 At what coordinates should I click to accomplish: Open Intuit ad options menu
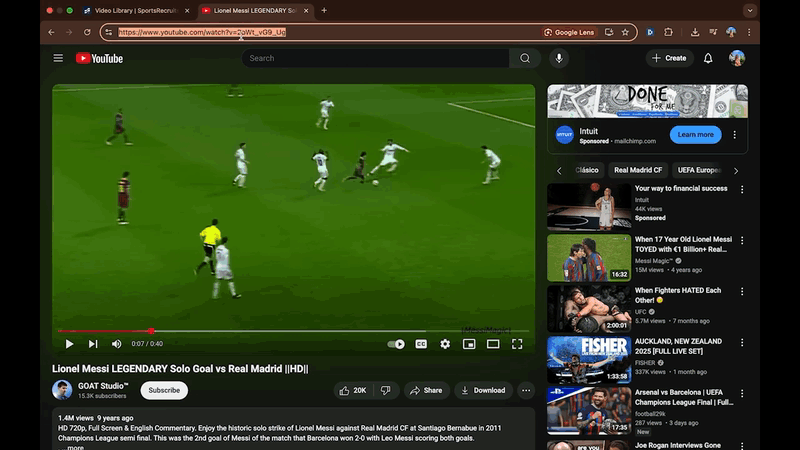click(735, 135)
